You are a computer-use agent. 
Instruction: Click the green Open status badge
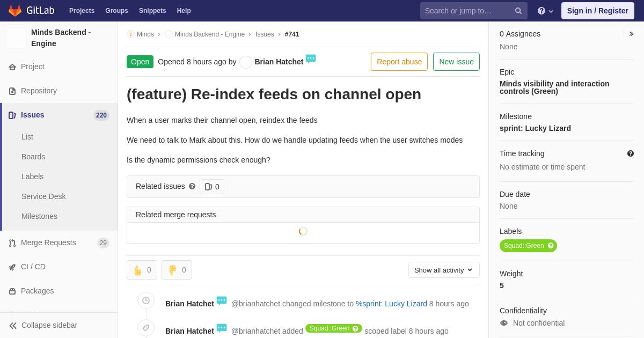click(140, 62)
